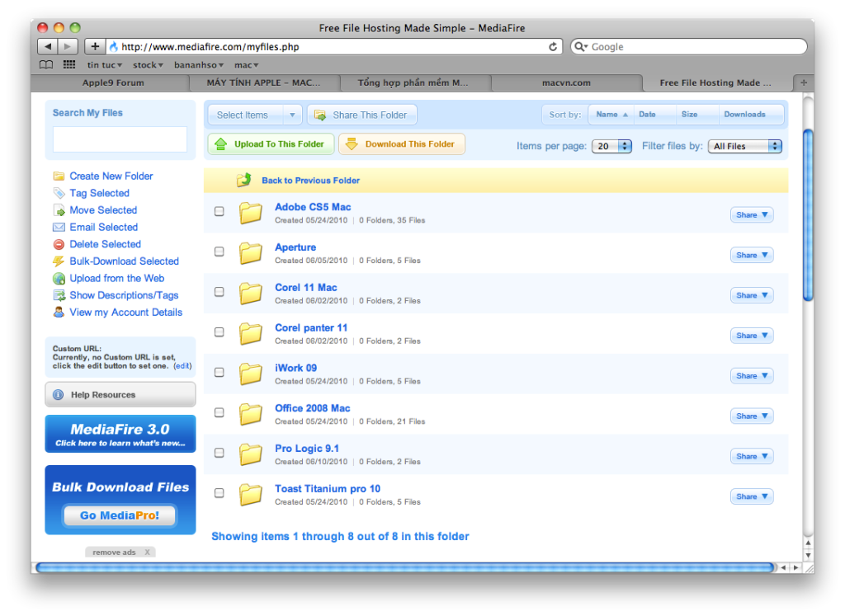Click the vertical scrollbar thumb
845x616 pixels.
808,215
